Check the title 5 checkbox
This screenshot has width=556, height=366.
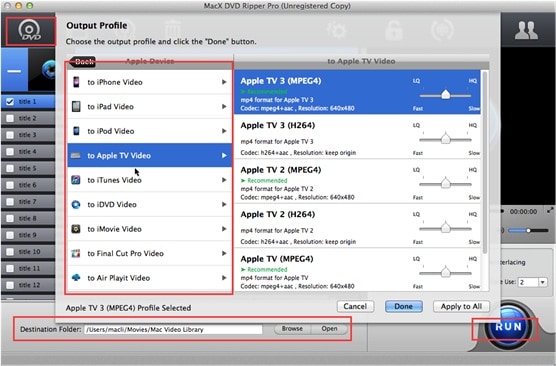coord(10,168)
